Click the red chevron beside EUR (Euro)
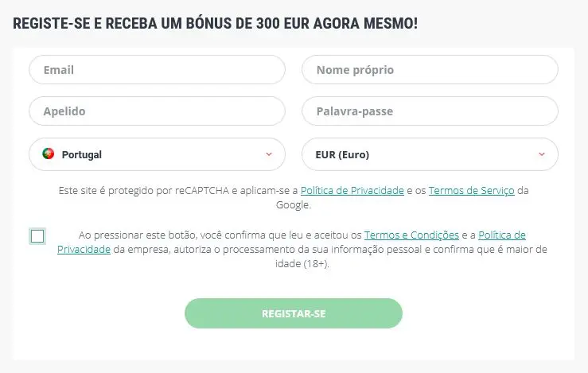588x373 pixels. [x=542, y=154]
